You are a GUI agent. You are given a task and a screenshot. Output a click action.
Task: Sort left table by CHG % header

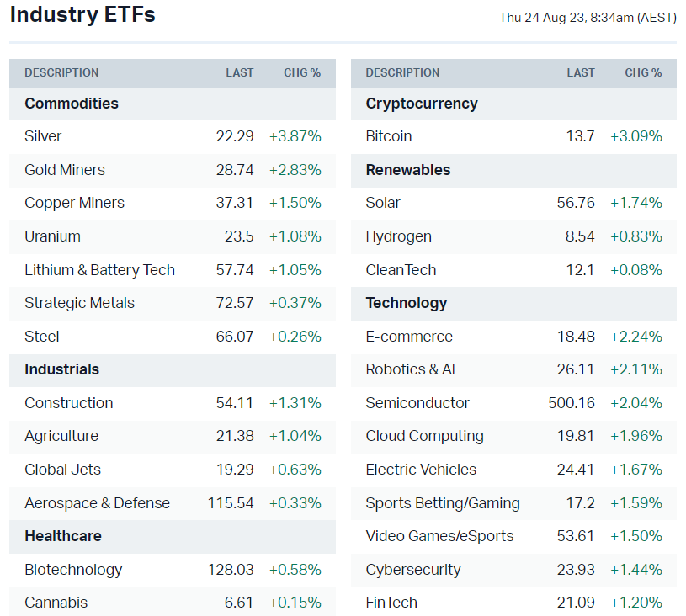[302, 73]
